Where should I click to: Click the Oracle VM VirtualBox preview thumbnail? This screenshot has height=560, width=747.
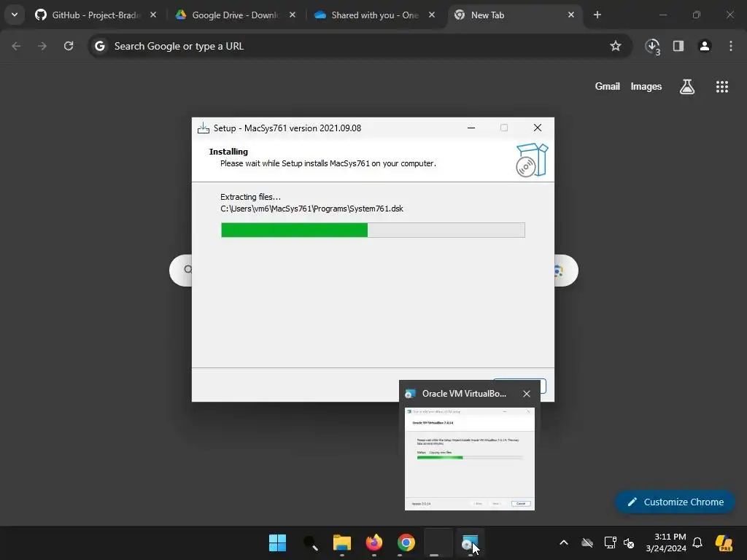coord(470,459)
